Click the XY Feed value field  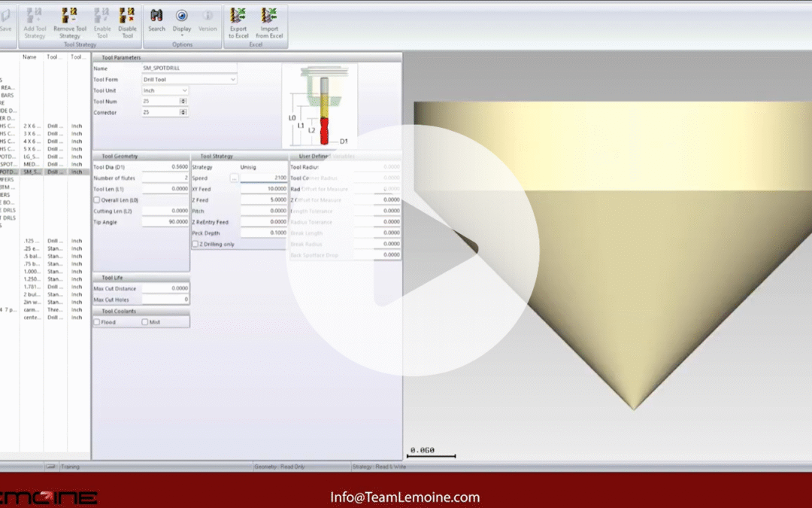click(264, 189)
